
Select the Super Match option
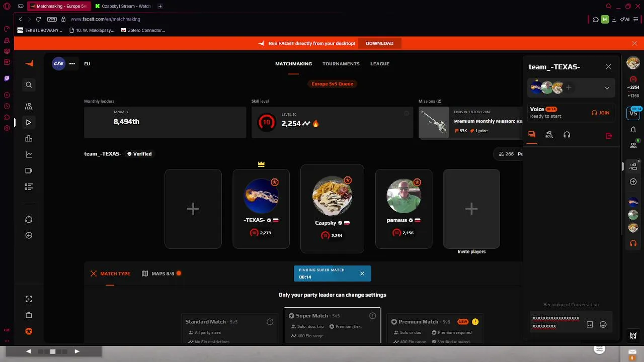[x=332, y=326]
